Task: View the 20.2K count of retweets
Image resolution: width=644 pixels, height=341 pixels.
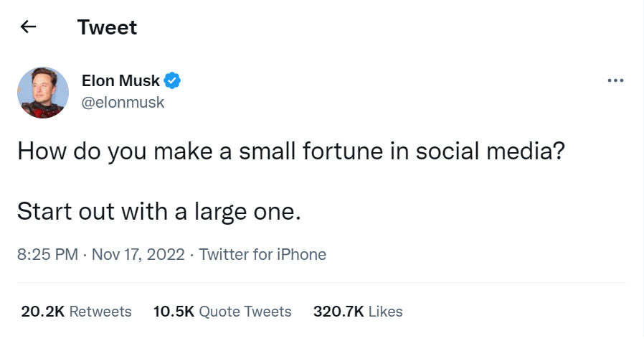Action: [43, 312]
